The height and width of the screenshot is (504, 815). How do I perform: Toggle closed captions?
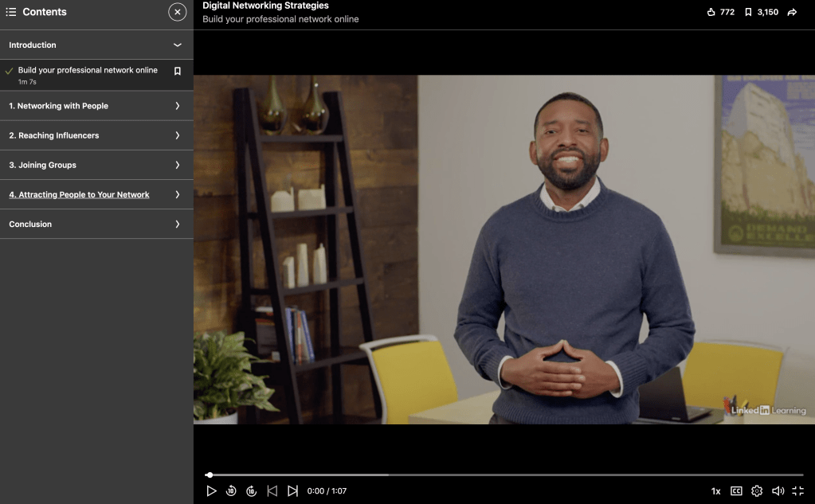pos(736,491)
